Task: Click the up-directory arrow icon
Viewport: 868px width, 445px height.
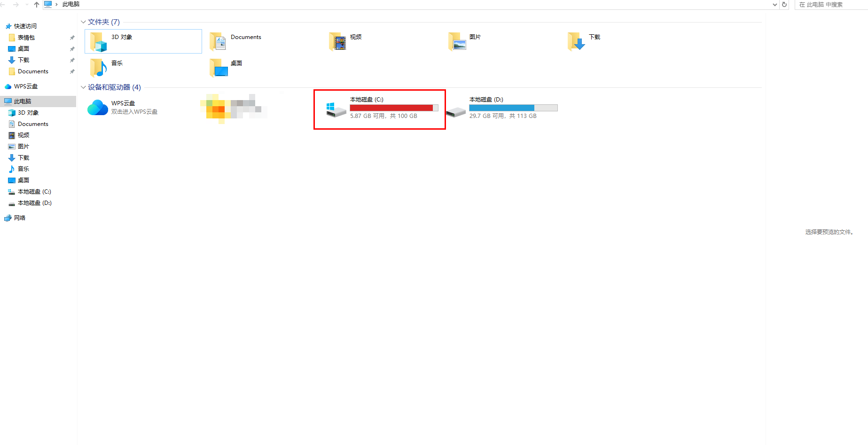Action: tap(37, 5)
